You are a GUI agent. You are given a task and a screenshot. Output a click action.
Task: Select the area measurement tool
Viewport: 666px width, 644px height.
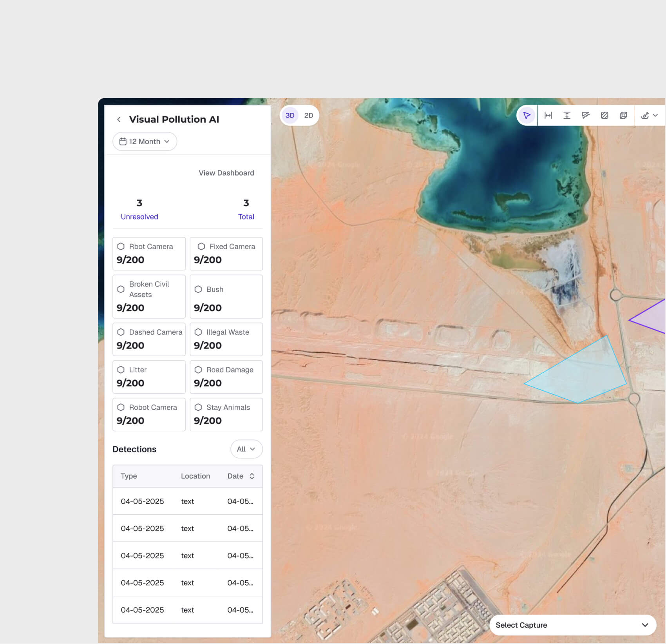pyautogui.click(x=604, y=115)
